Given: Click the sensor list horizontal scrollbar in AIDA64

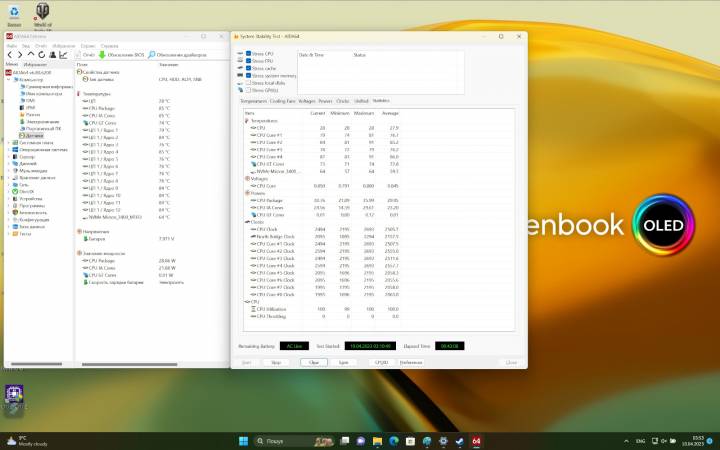Looking at the screenshot, I should (129, 365).
